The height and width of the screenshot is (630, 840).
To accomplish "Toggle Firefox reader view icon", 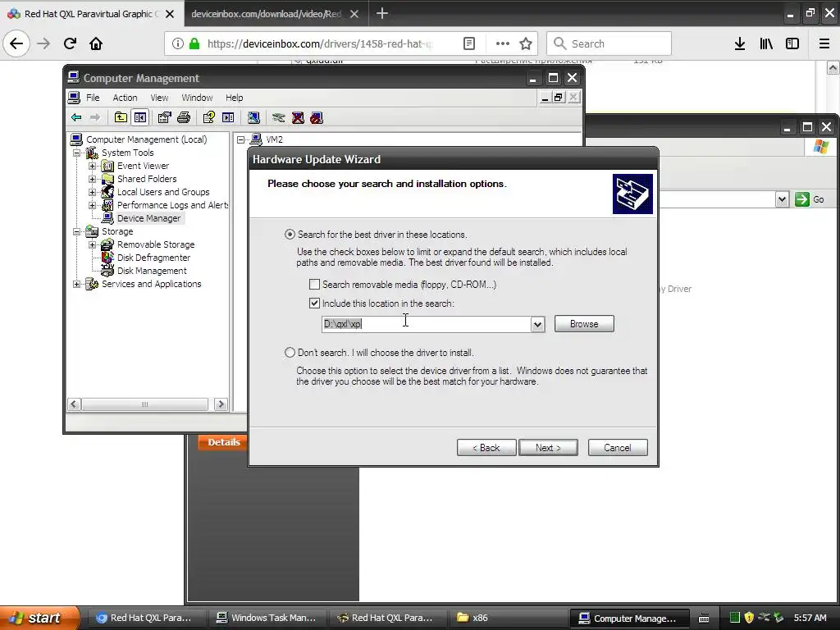I will click(x=468, y=43).
